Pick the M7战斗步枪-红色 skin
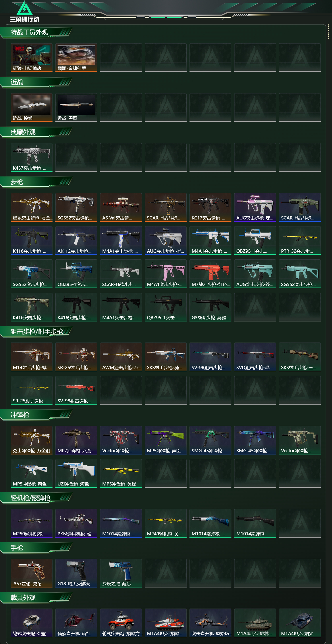Image resolution: width=332 pixels, height=644 pixels. click(x=210, y=274)
